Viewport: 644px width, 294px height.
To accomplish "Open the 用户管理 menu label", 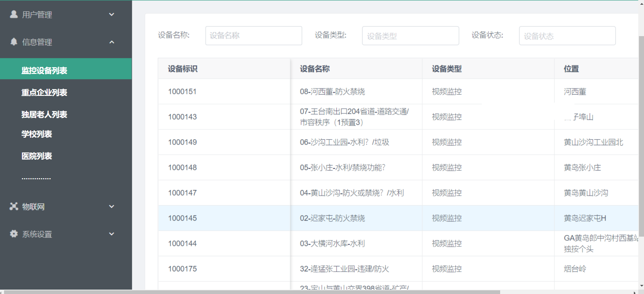I will (x=37, y=15).
